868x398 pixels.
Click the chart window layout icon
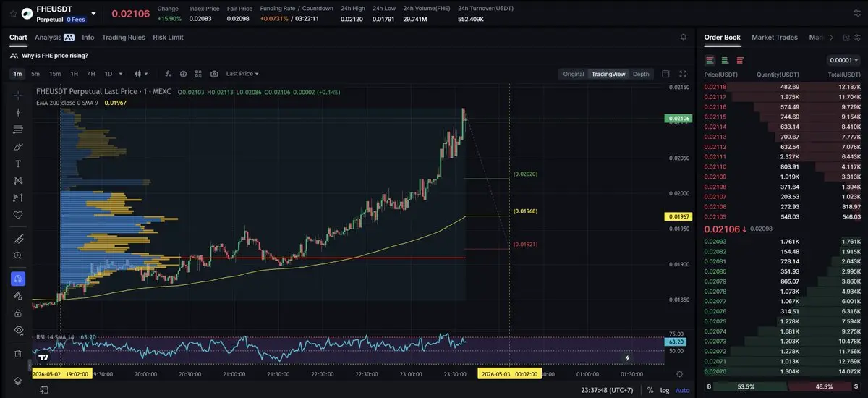pyautogui.click(x=665, y=74)
